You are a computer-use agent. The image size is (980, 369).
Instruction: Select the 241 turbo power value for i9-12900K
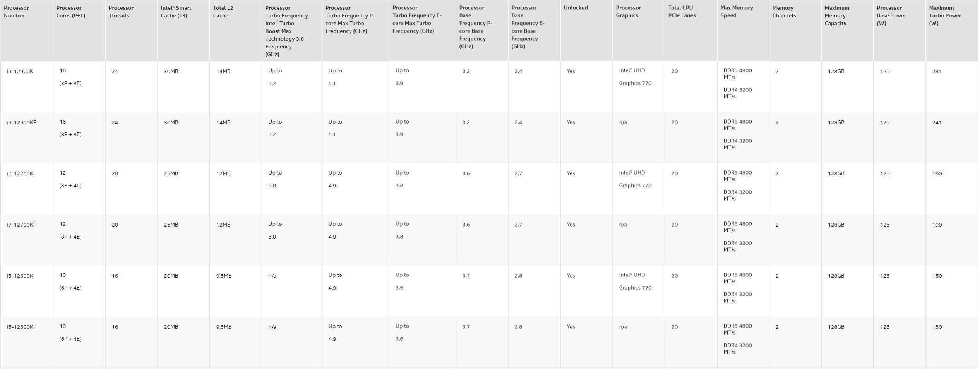tap(937, 71)
